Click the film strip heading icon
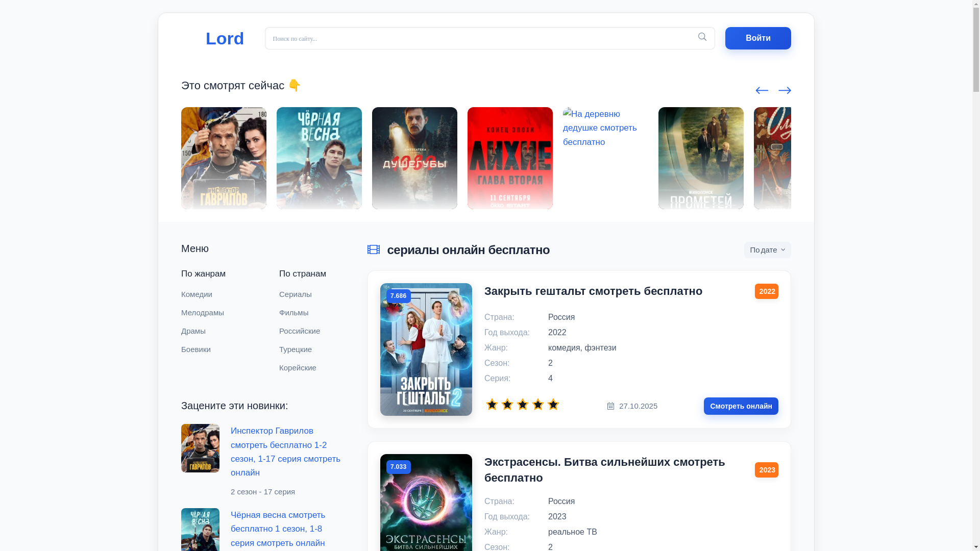The image size is (980, 551). [x=374, y=249]
